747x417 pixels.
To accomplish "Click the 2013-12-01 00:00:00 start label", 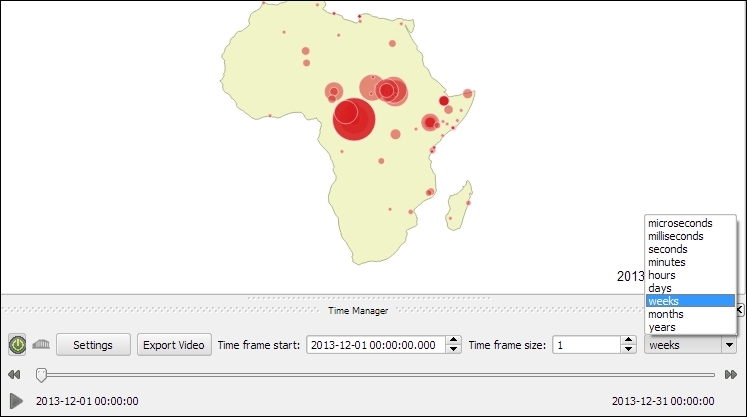I will (87, 401).
